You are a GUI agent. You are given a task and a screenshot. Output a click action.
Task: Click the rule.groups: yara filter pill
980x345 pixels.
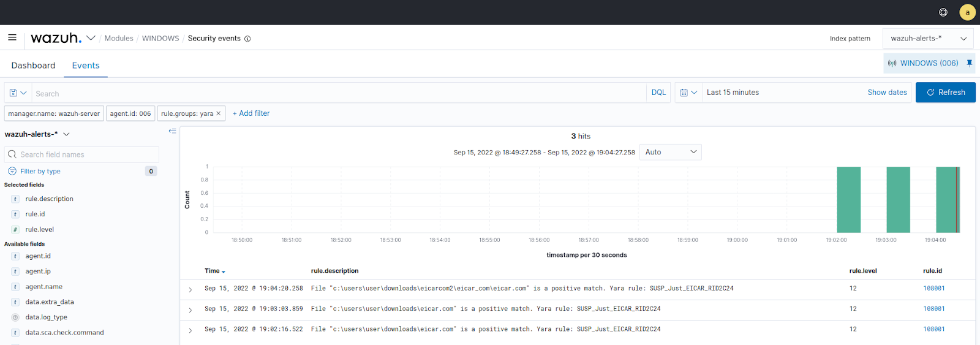[x=187, y=113]
